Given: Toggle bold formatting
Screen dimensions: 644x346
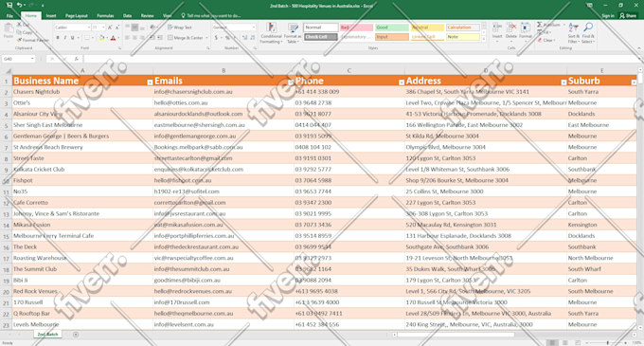Looking at the screenshot, I should 58,38.
